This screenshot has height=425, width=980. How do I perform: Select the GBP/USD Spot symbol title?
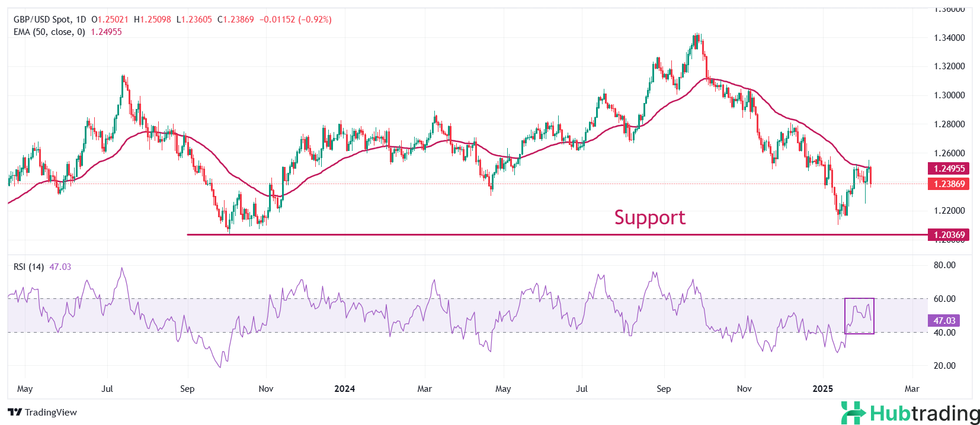pyautogui.click(x=42, y=20)
